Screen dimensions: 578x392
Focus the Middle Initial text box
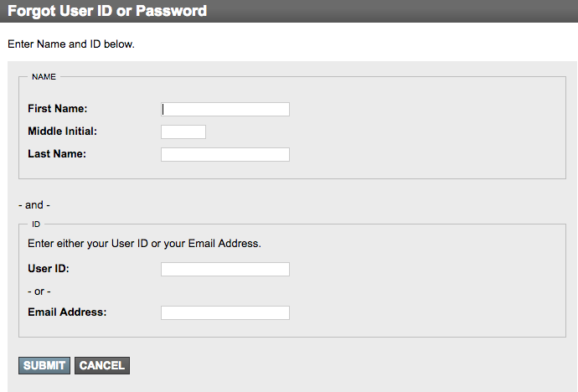click(183, 132)
